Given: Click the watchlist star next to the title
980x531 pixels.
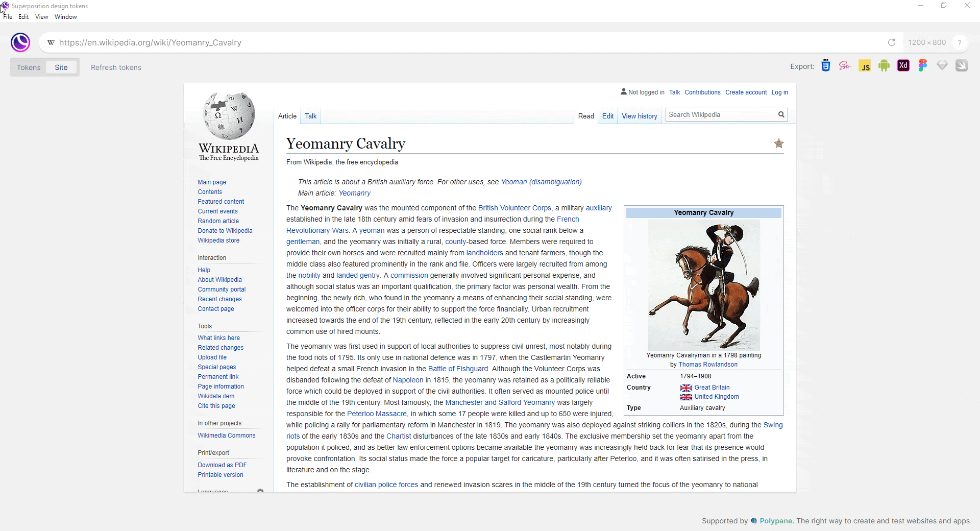Looking at the screenshot, I should coord(778,143).
